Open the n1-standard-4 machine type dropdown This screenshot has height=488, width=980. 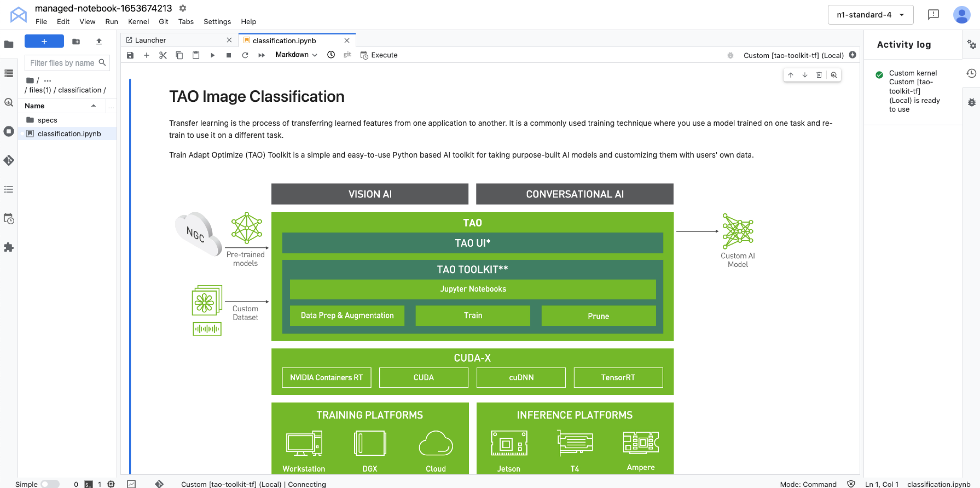870,14
